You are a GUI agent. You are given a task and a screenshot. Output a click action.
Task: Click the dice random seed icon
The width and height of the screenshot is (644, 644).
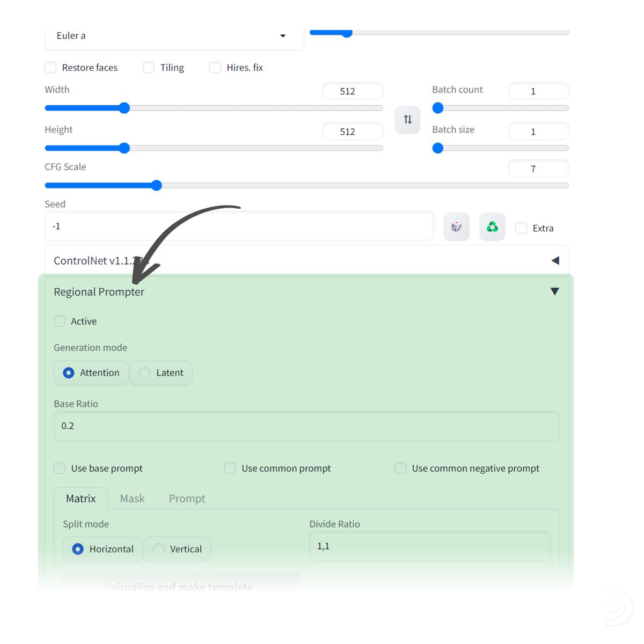[457, 227]
